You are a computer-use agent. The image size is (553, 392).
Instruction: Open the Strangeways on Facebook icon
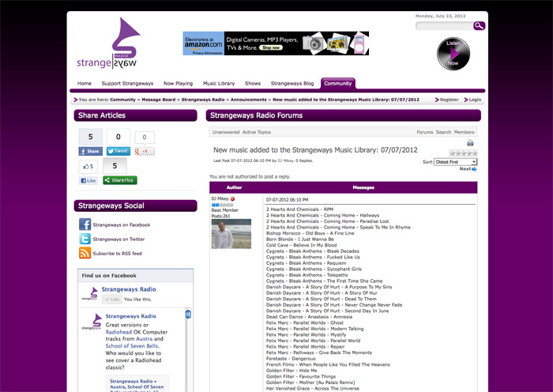click(85, 224)
